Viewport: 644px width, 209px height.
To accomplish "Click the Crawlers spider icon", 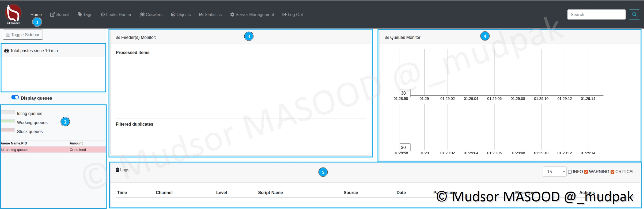I will tap(142, 14).
